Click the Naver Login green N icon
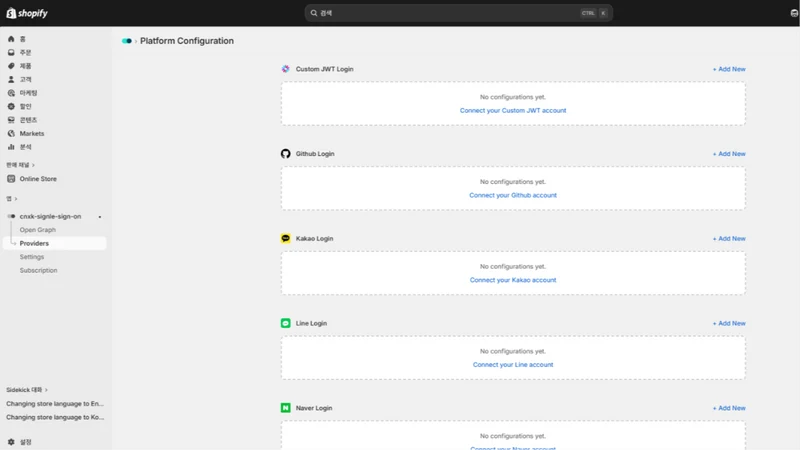 pyautogui.click(x=286, y=408)
